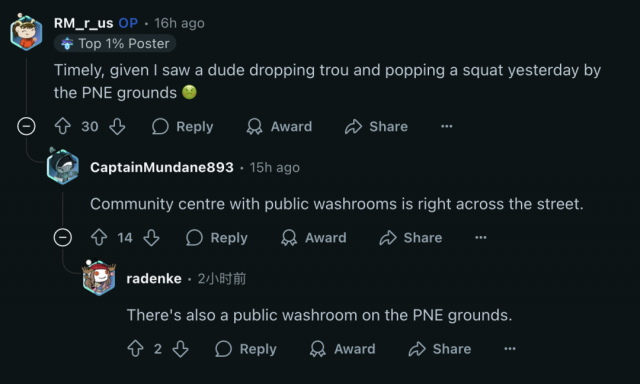
Task: Open more options menu on radenke's comment
Action: click(510, 349)
